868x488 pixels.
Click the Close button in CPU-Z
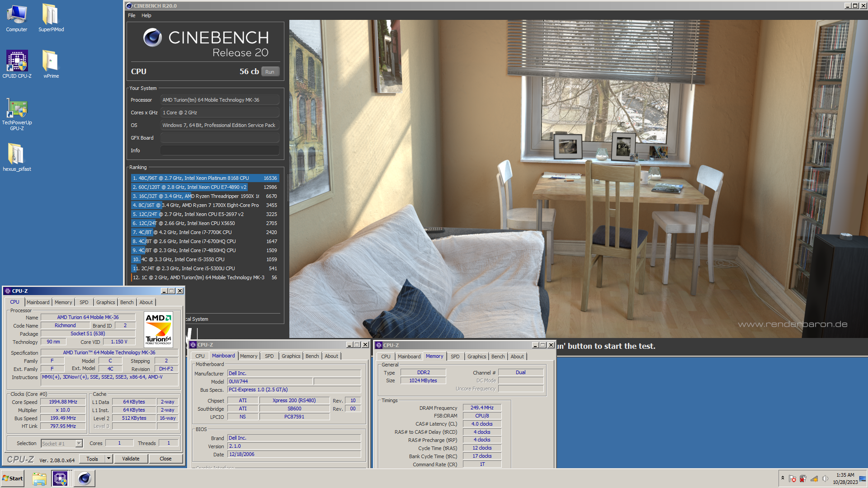[x=165, y=459]
